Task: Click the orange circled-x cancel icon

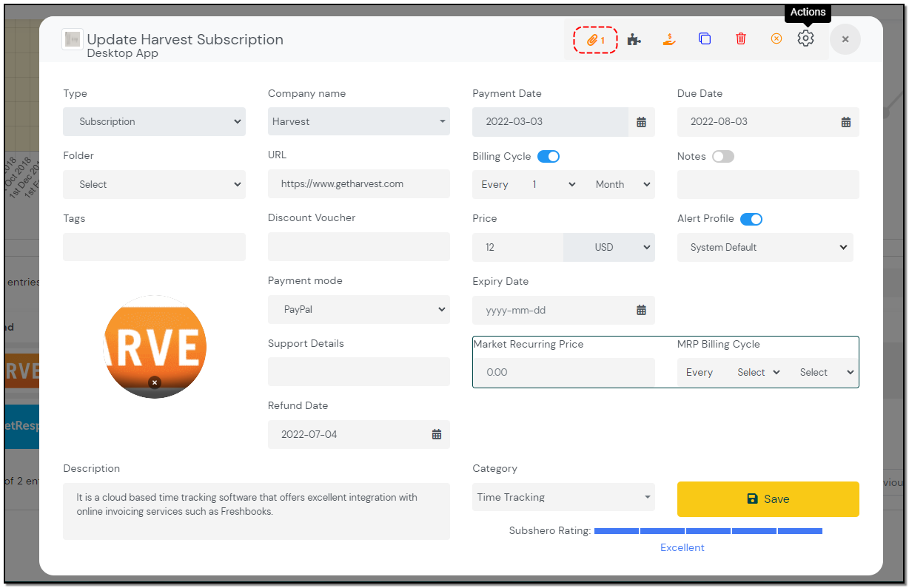Action: pyautogui.click(x=776, y=39)
